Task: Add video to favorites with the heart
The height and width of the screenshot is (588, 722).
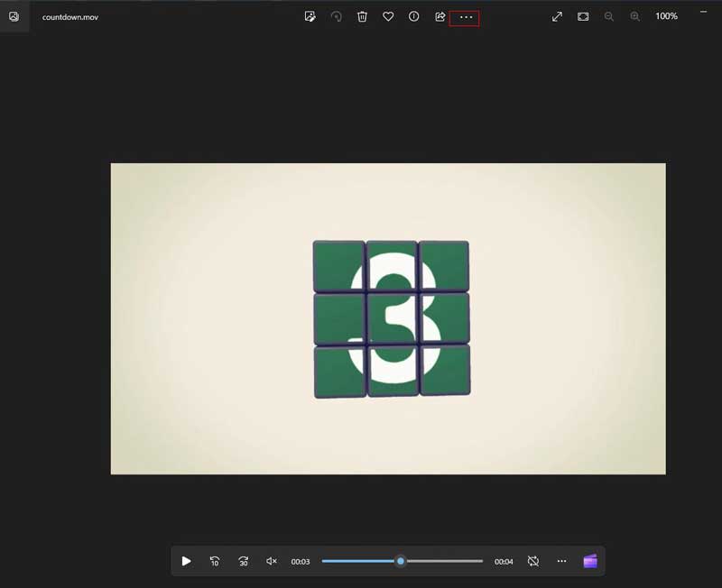Action: coord(388,16)
